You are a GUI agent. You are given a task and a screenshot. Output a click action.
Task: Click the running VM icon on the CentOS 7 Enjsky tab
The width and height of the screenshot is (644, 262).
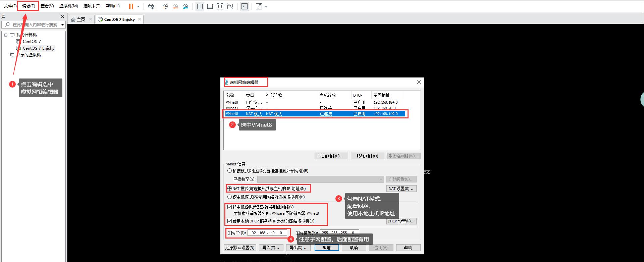point(100,19)
